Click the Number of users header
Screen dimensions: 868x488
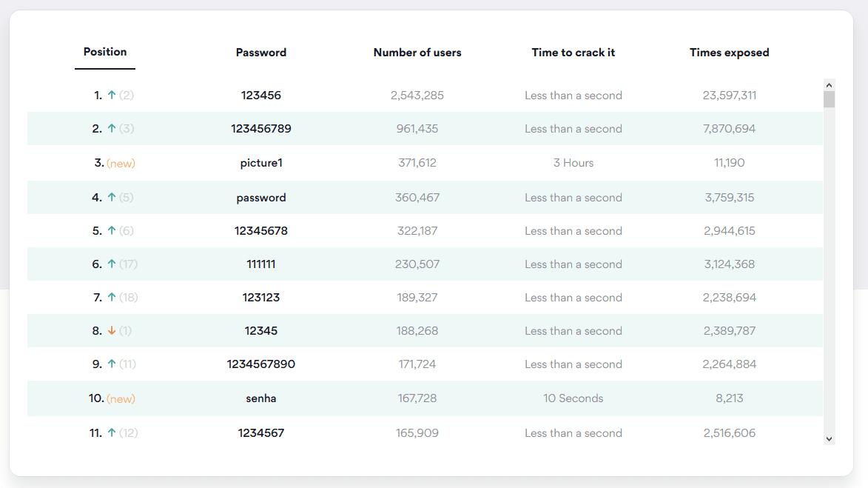[417, 53]
